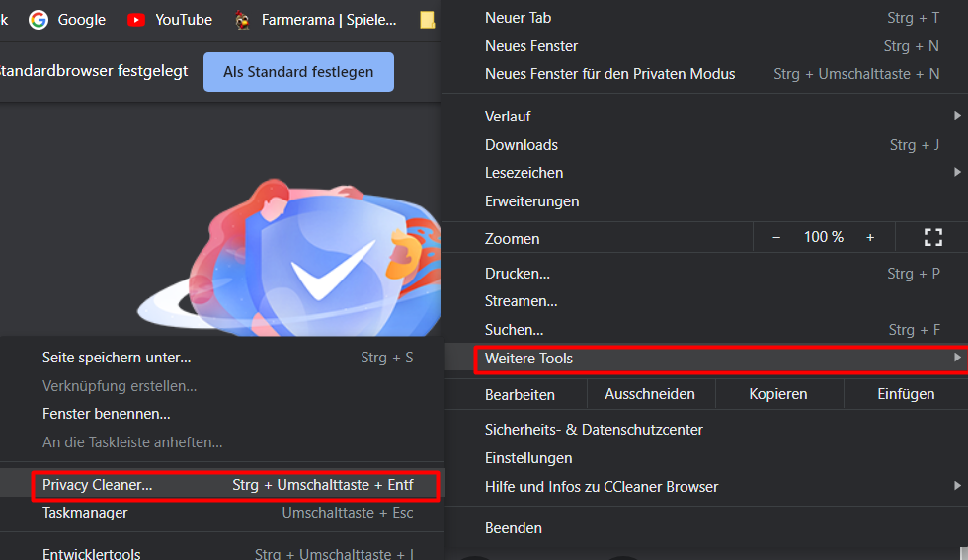
Task: Select Fenster benennen... entry
Action: pos(222,414)
